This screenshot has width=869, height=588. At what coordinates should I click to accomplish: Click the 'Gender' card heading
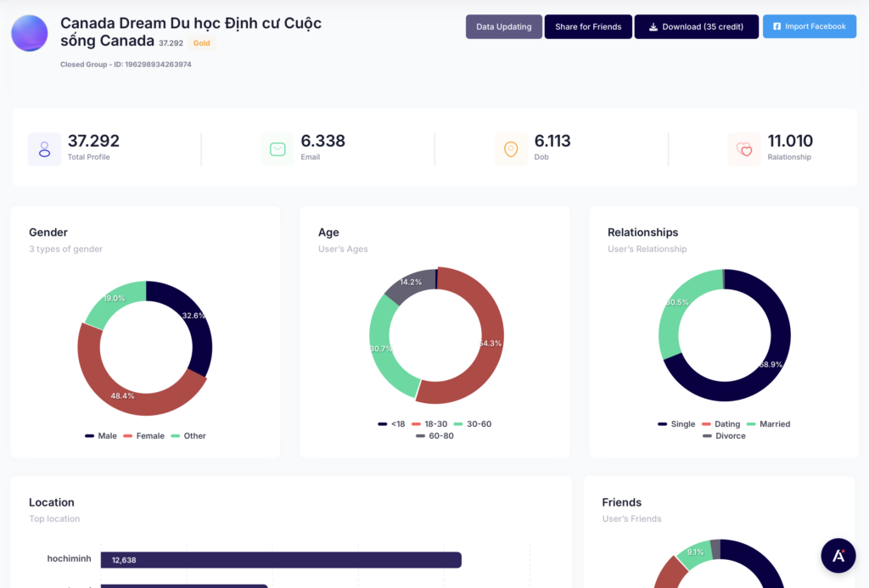click(x=48, y=232)
